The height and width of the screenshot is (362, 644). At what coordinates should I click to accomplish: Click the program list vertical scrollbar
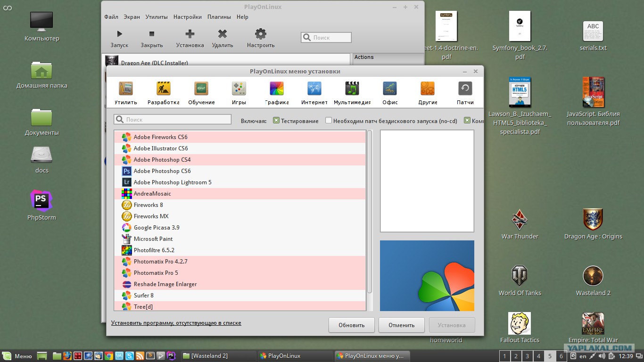(370, 211)
